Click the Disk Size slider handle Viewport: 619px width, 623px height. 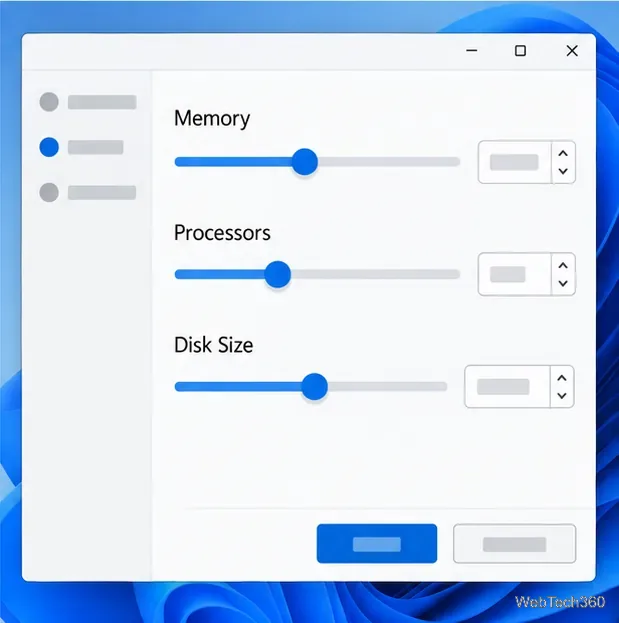point(315,387)
